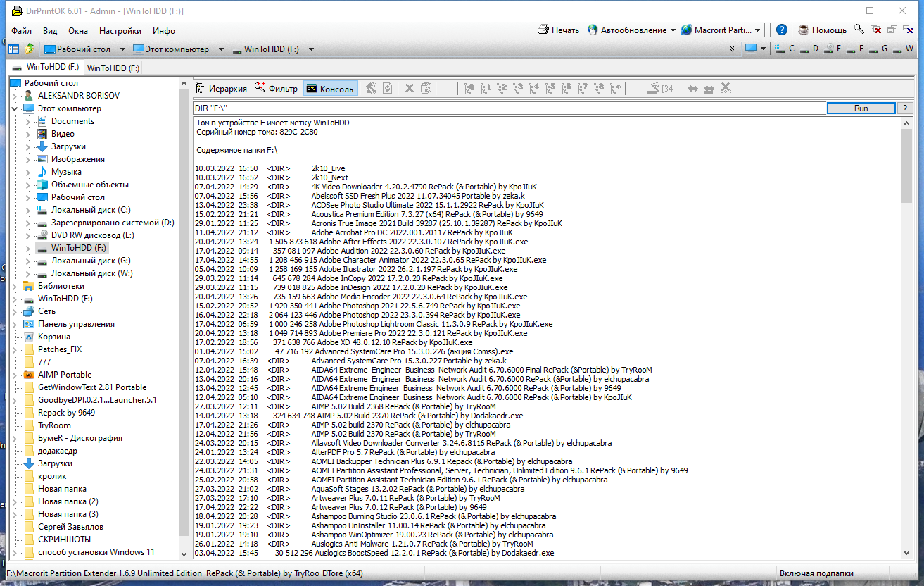Screen dimensions: 924x586
Task: Open the Фильтр filter panel
Action: coord(277,89)
